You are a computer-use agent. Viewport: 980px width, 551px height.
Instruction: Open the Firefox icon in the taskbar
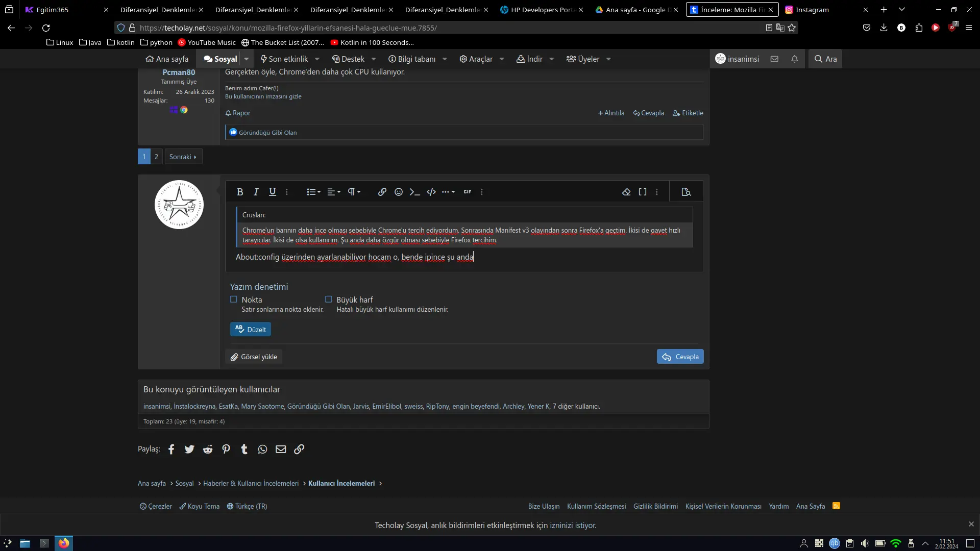pyautogui.click(x=64, y=543)
